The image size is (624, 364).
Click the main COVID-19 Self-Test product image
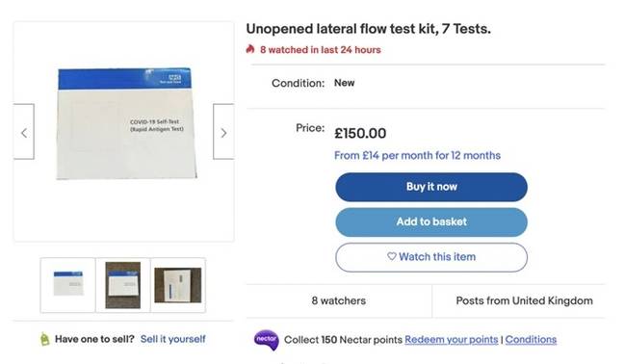126,123
